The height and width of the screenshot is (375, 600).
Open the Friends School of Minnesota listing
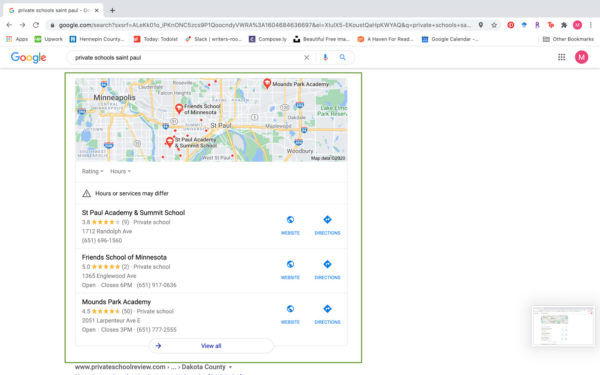click(x=124, y=257)
